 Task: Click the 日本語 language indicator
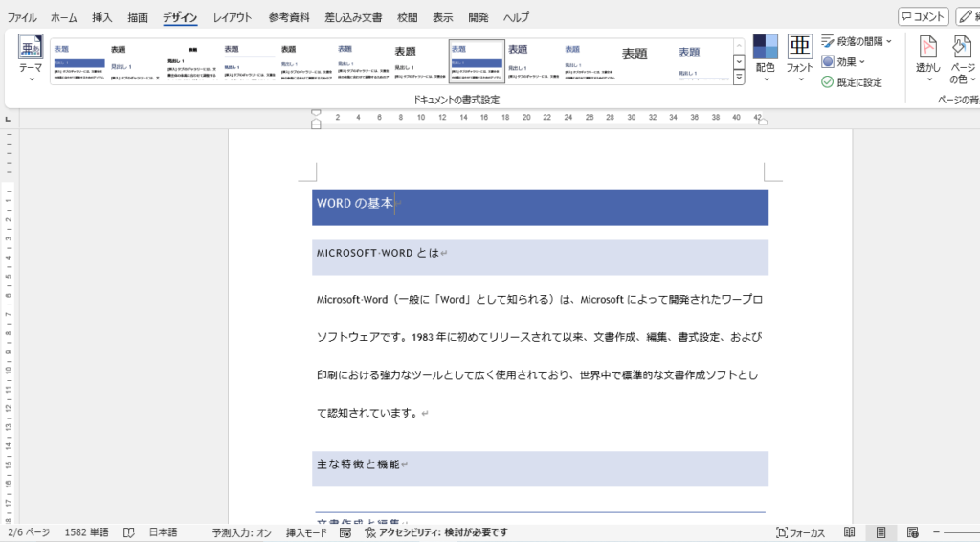[163, 532]
